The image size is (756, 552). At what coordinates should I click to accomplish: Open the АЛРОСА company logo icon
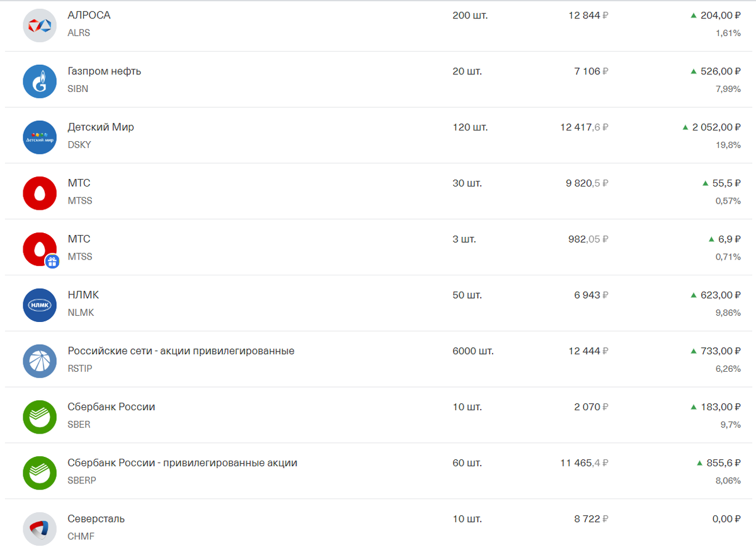(40, 25)
